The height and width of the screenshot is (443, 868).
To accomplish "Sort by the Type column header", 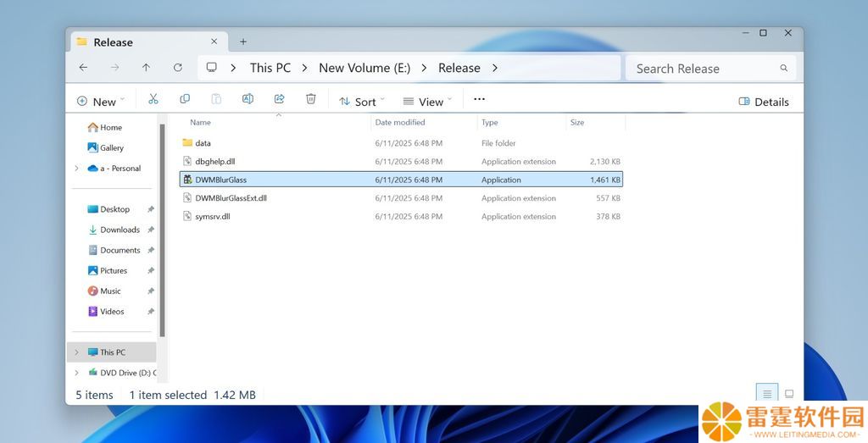I will 489,122.
